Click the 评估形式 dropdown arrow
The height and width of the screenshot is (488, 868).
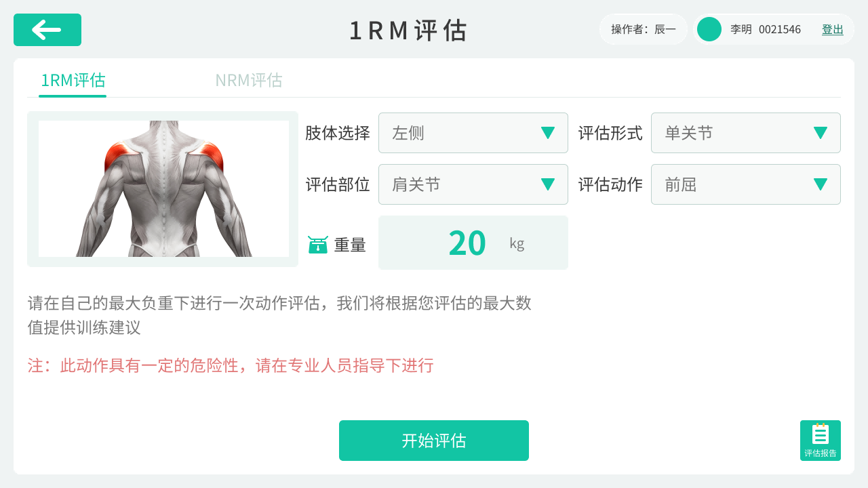point(821,133)
